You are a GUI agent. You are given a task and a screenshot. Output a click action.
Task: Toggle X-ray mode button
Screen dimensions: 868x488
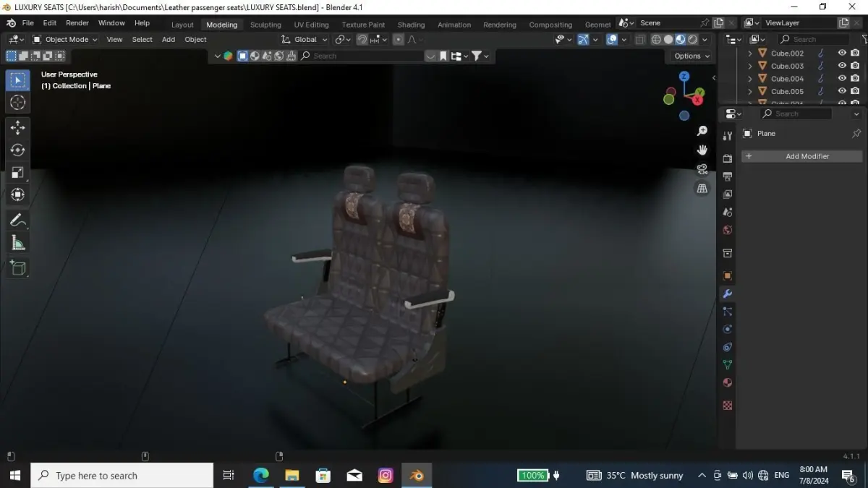coord(640,40)
